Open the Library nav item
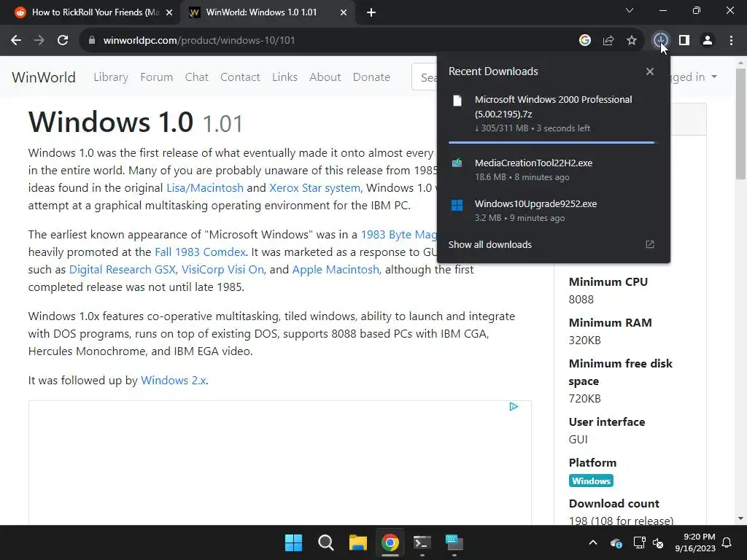This screenshot has height=560, width=747. coord(111,77)
